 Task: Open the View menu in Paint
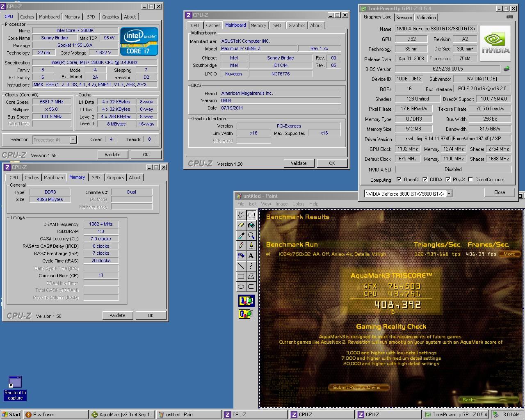point(266,204)
